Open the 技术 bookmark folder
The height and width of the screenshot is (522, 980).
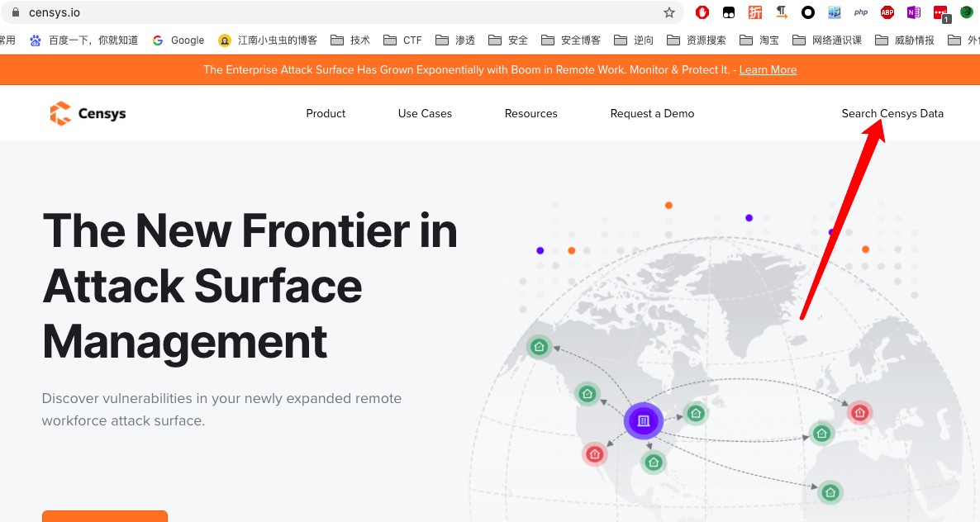[350, 40]
